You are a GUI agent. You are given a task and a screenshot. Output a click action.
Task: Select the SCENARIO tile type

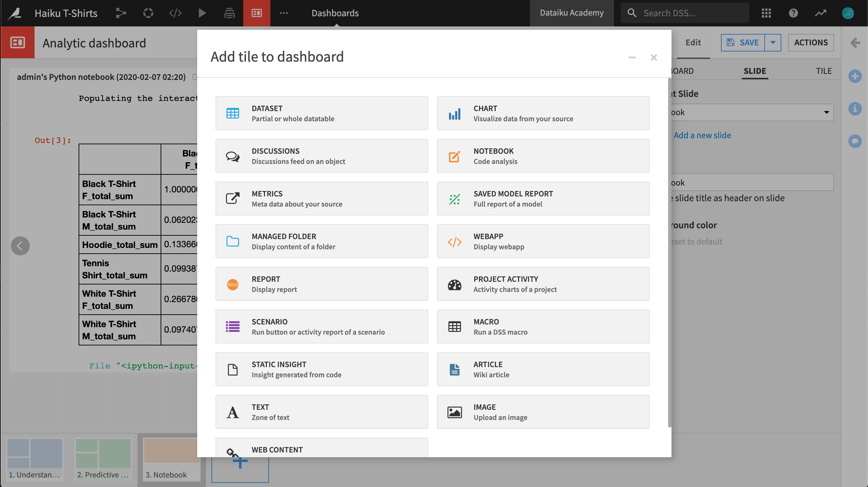pyautogui.click(x=322, y=326)
